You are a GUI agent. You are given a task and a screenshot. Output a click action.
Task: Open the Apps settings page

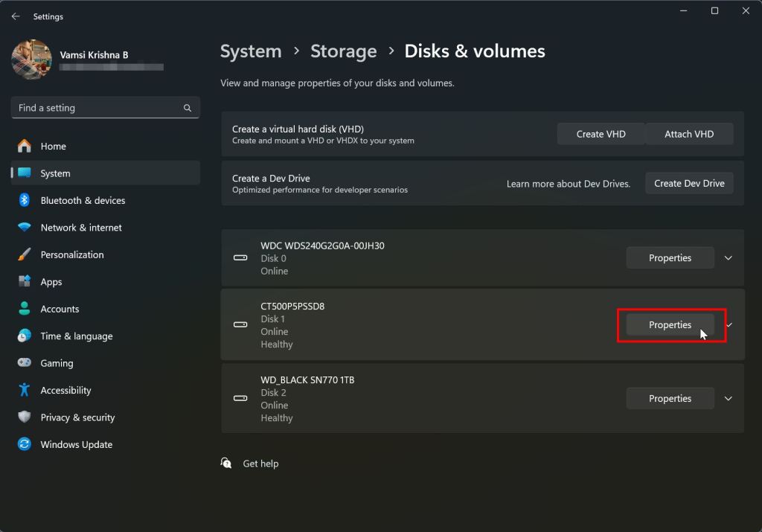click(x=106, y=282)
